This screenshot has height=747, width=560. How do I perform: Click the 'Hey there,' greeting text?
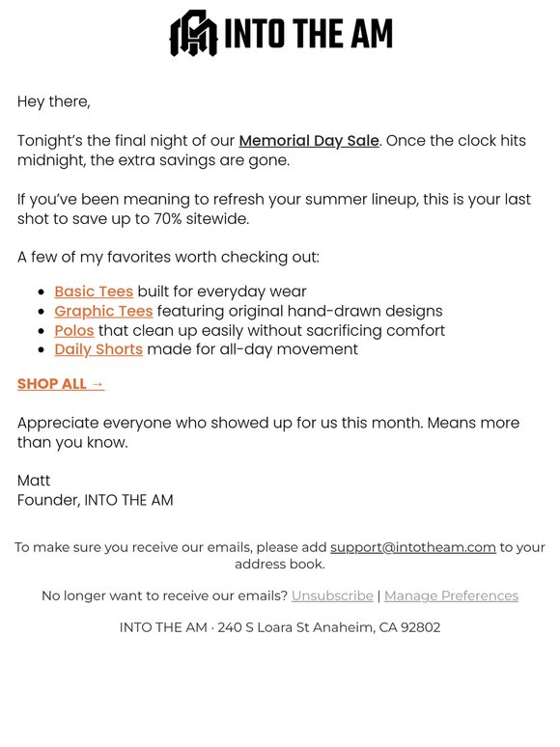(54, 101)
